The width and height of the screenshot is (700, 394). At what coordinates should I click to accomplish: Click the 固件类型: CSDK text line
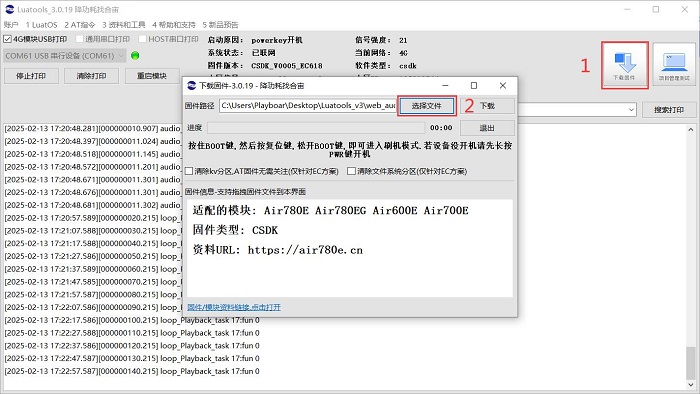(x=235, y=230)
